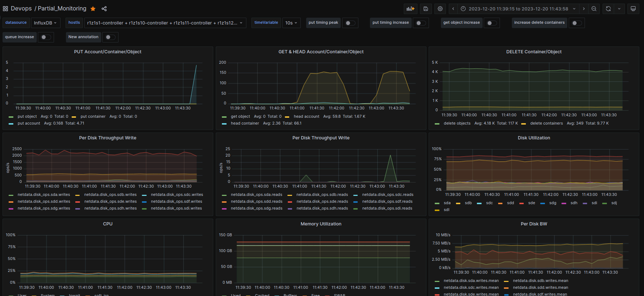Zoom out the time range
Viewport: 644px width, 296px height.
pos(594,9)
